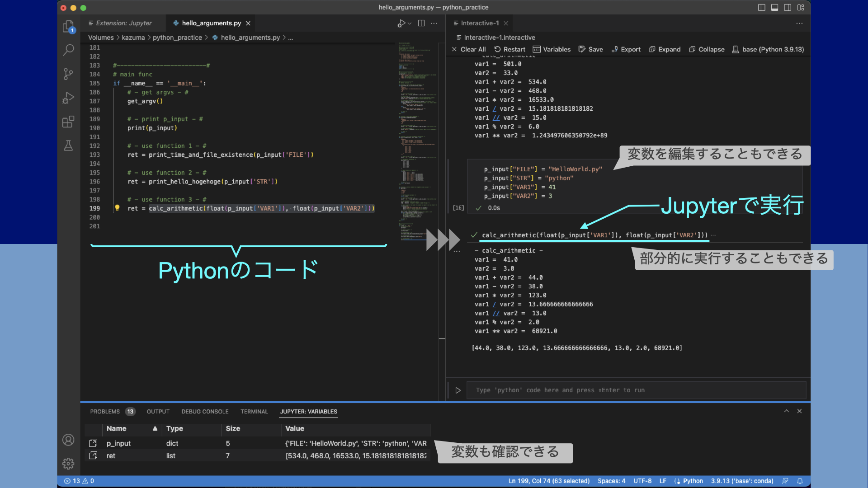Toggle bottom panel layout button
Screen dimensions: 868x488
[774, 7]
